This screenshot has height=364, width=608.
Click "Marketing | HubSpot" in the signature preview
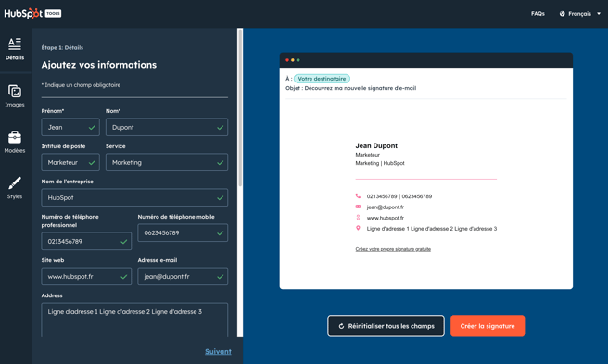tap(380, 163)
